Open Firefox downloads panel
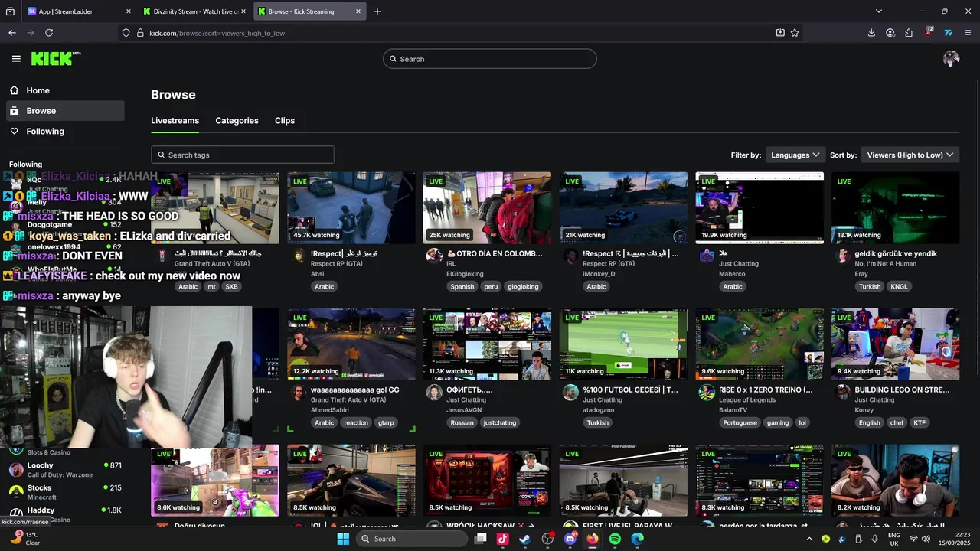 tap(871, 33)
